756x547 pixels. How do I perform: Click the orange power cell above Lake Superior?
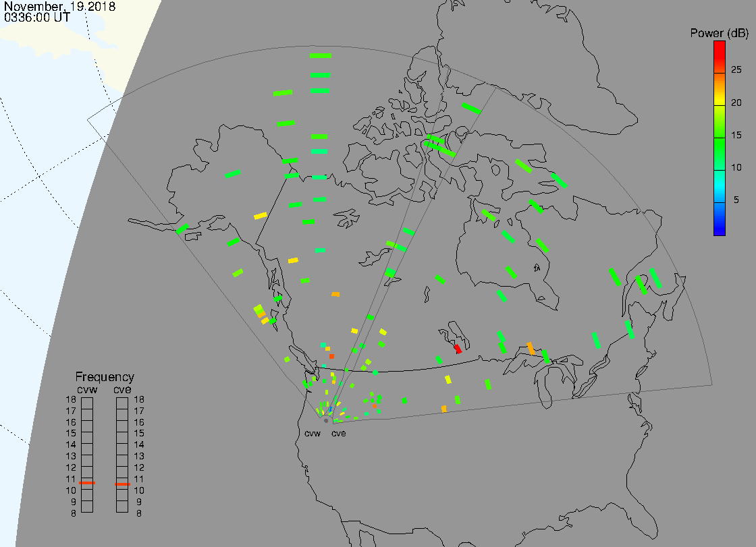531,349
